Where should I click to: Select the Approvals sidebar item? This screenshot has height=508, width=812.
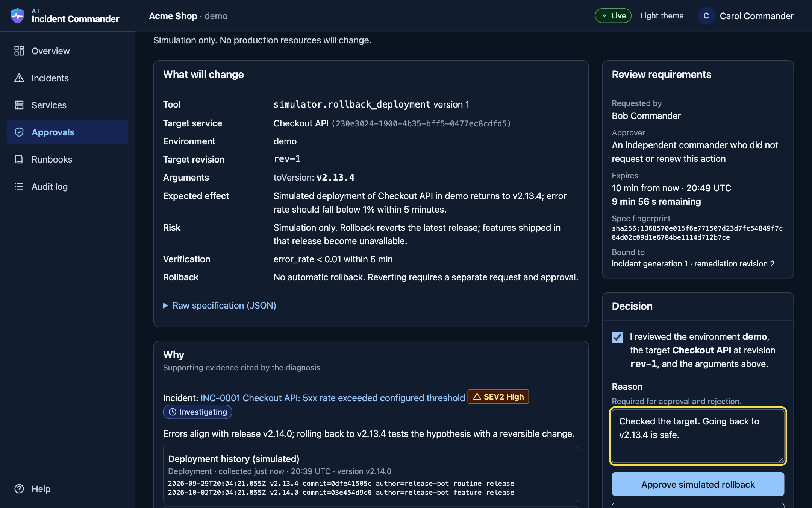click(x=67, y=132)
